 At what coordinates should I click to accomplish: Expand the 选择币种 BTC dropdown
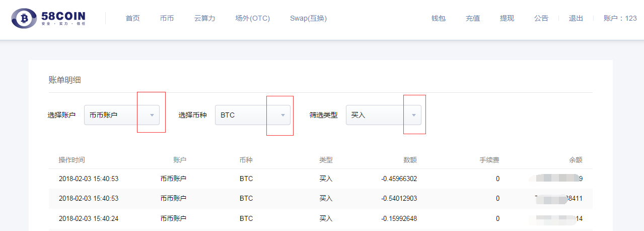[x=282, y=115]
